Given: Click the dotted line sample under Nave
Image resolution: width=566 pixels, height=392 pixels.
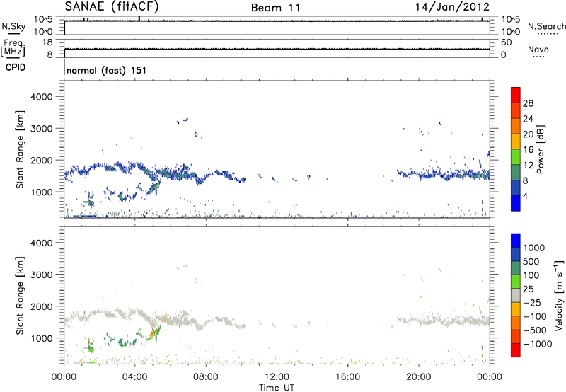Looking at the screenshot, I should (539, 57).
